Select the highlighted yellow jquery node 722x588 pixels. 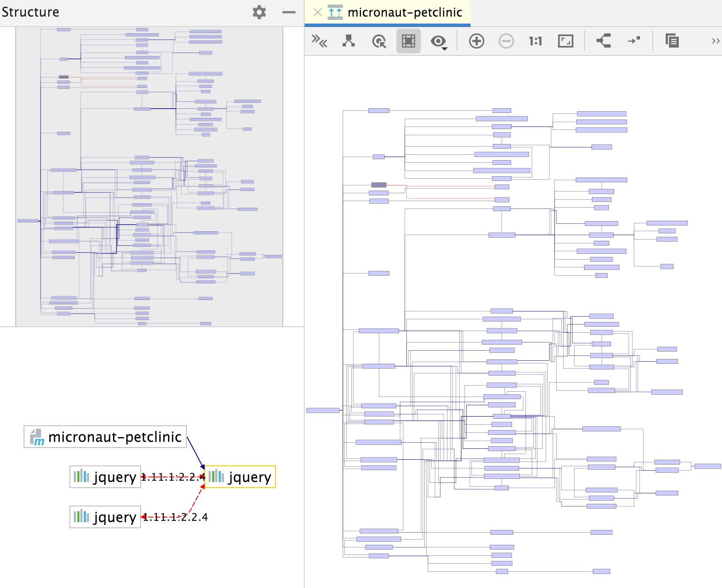pos(240,477)
